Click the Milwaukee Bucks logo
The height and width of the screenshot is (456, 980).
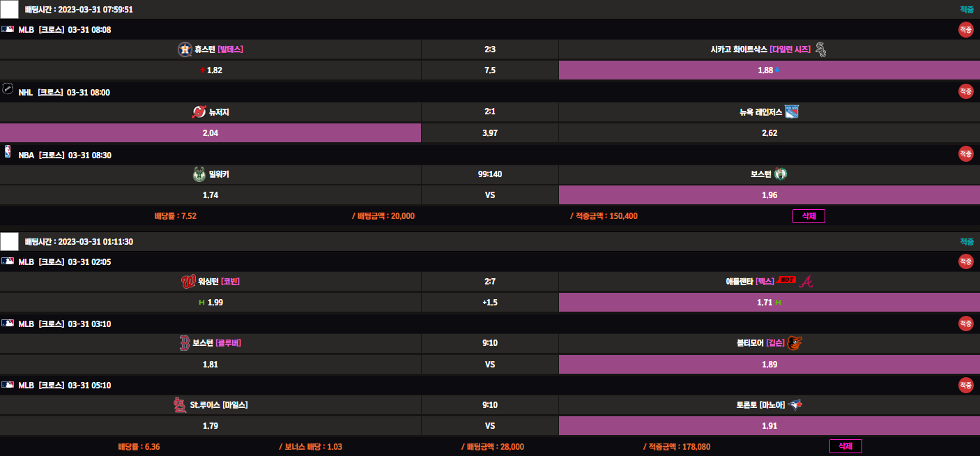click(199, 174)
